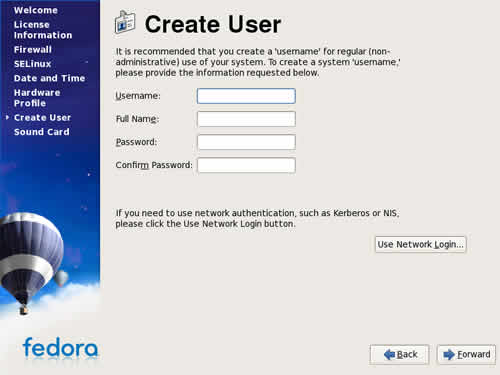Viewport: 500px width, 375px height.
Task: Click the fedora logo
Action: pos(60,348)
